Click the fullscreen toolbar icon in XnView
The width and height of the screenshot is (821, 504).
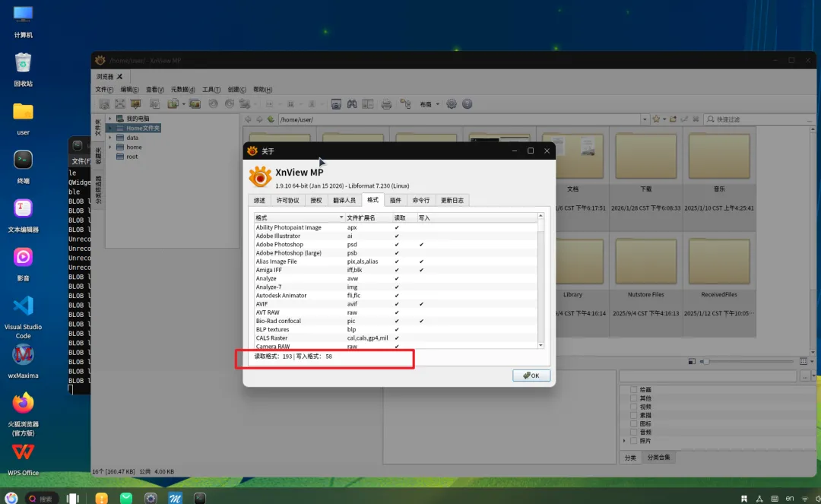pos(120,104)
